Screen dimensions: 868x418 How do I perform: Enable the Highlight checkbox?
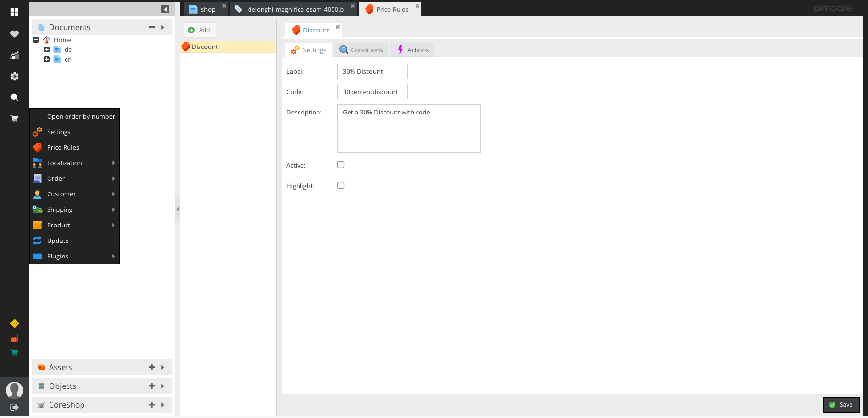pos(341,185)
